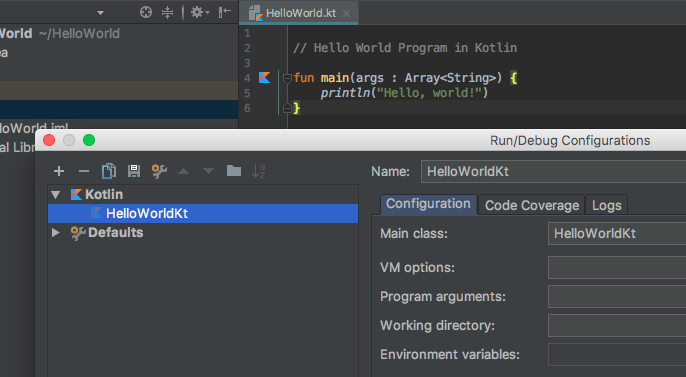Open project panel gear settings menu
Viewport: 686px width, 377px height.
coord(200,12)
